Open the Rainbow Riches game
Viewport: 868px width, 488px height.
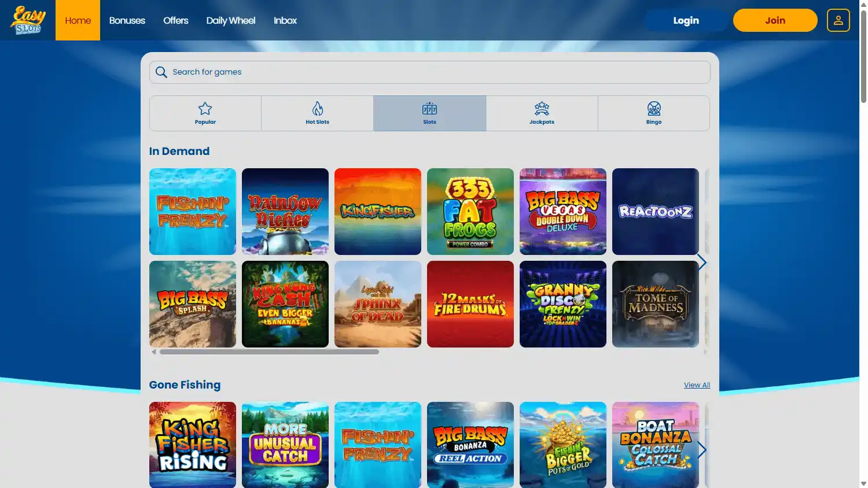[285, 212]
